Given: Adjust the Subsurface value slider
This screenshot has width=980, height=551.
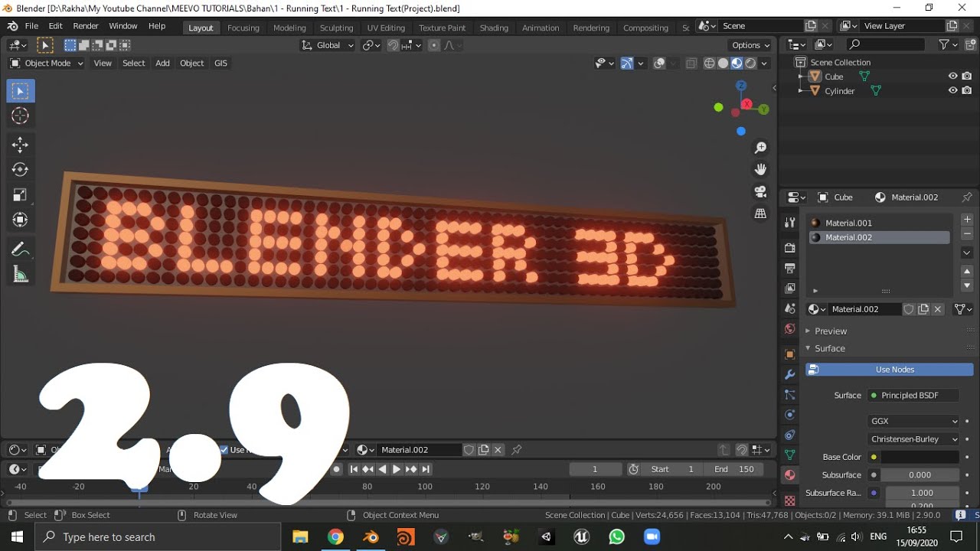Looking at the screenshot, I should coord(920,475).
